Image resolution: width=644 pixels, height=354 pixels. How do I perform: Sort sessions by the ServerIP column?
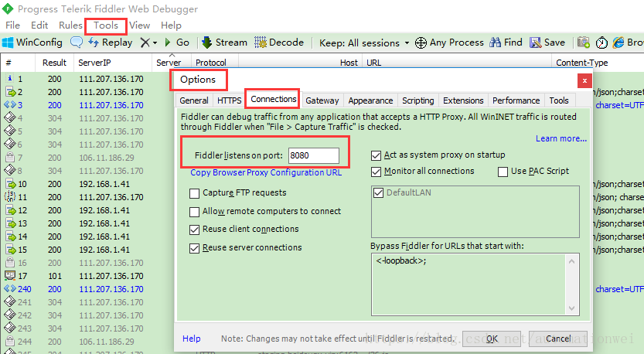[113, 63]
